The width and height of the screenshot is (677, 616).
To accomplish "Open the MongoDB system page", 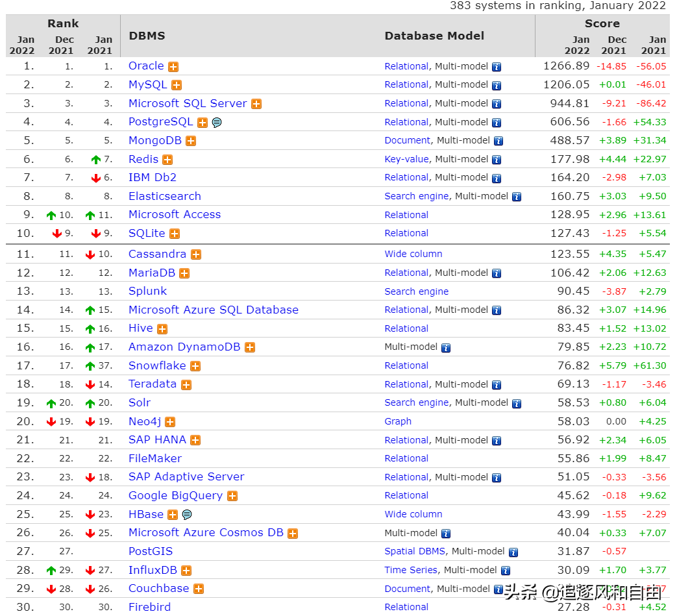I will (x=156, y=140).
